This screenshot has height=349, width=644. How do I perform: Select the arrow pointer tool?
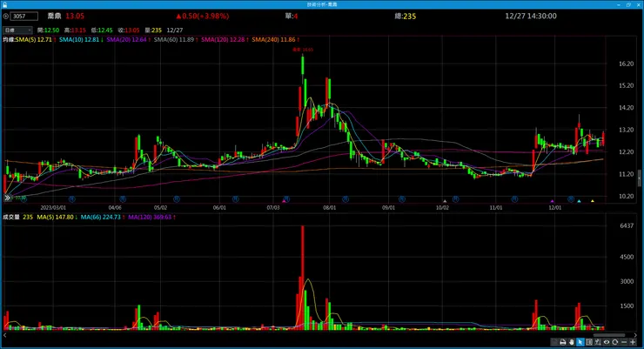click(580, 342)
